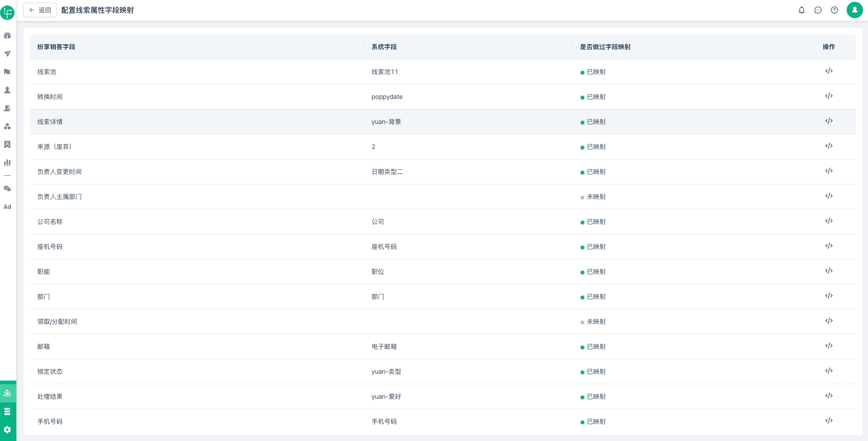Click mapping code icon for 负责人主属部门 row
This screenshot has height=441, width=868.
(829, 196)
